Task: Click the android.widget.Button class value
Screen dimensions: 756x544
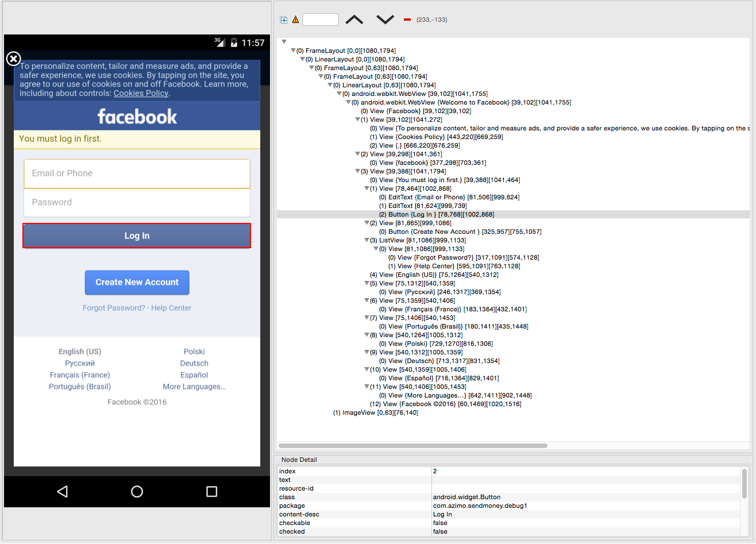Action: pos(466,497)
